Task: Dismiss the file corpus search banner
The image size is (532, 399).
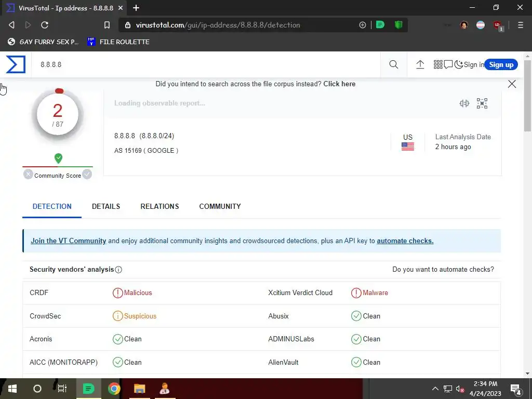Action: pos(512,84)
